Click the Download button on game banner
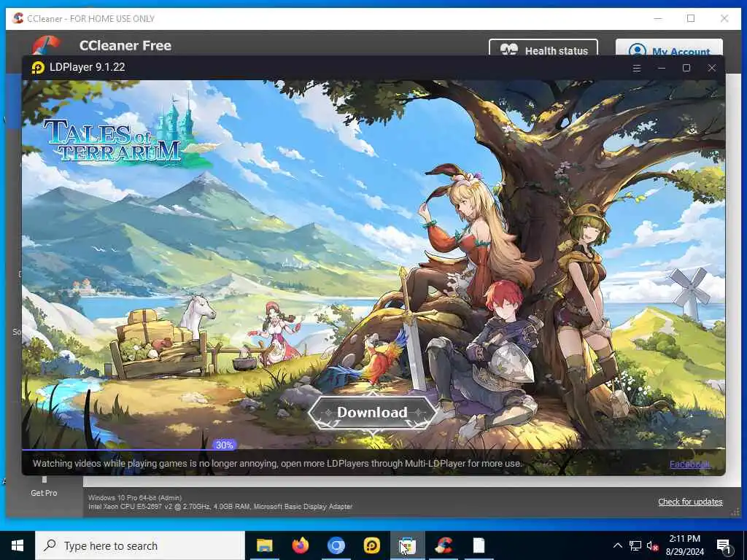747x560 pixels. (372, 413)
